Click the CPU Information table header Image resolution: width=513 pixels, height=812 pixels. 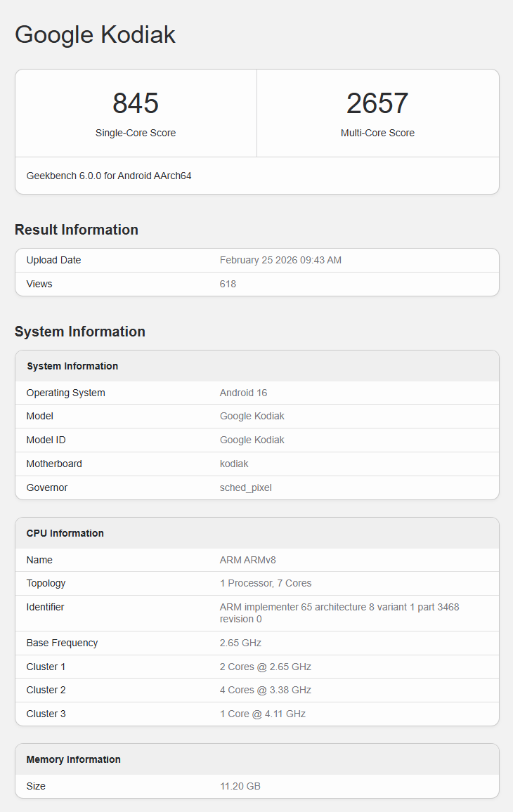[x=65, y=533]
